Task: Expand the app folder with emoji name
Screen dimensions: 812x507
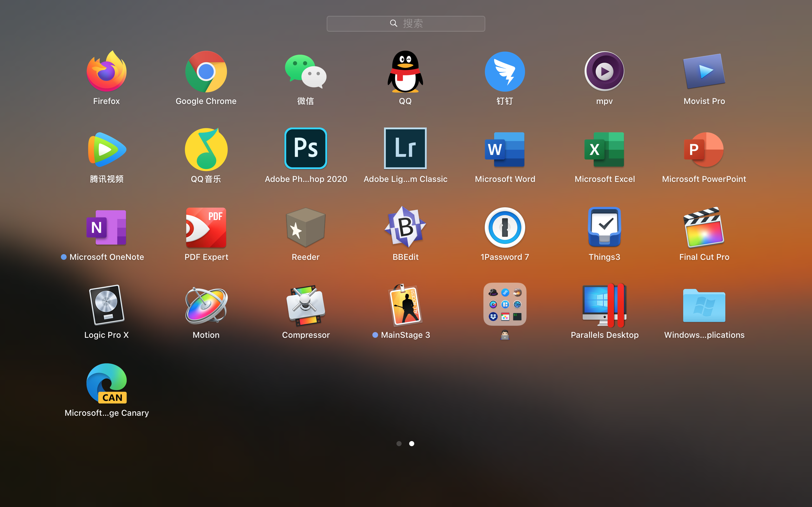Action: tap(505, 305)
